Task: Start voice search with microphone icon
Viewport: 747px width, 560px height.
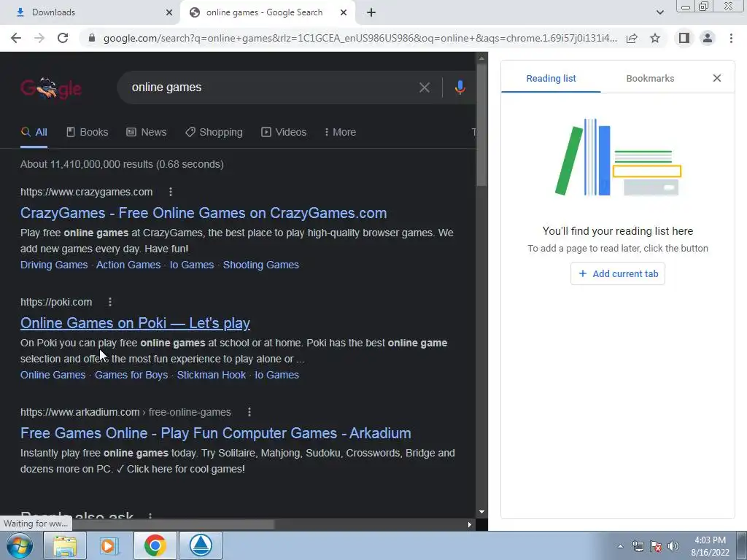Action: tap(460, 87)
